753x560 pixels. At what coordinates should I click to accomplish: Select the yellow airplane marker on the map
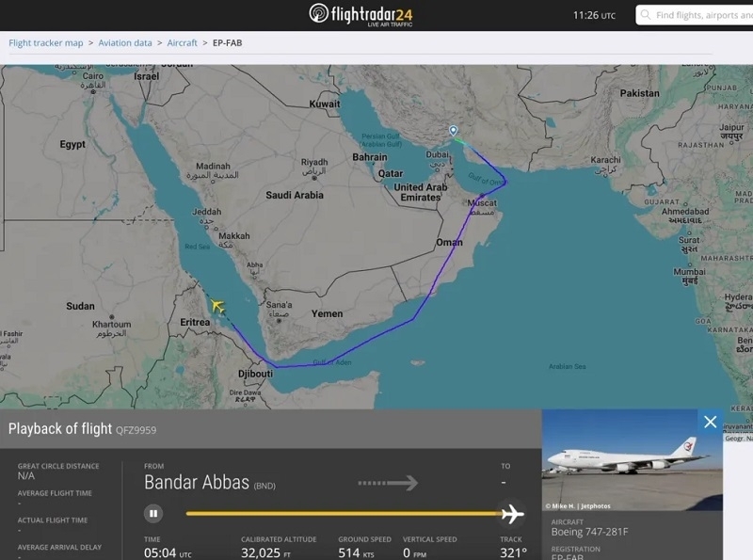tap(218, 305)
